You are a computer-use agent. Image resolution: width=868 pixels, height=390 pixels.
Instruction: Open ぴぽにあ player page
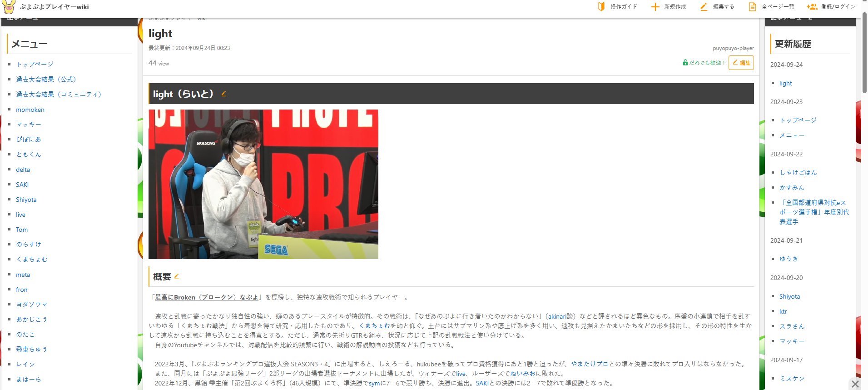[x=29, y=139]
